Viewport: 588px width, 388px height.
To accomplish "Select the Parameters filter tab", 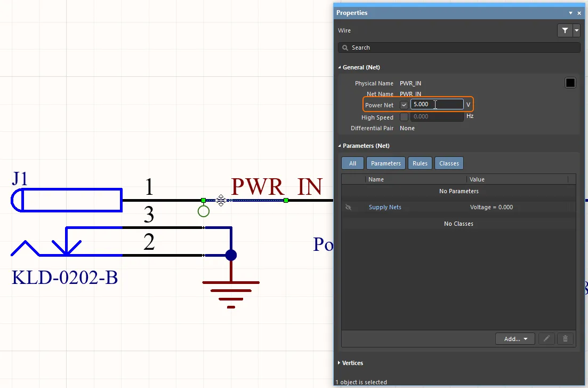I will pyautogui.click(x=386, y=163).
